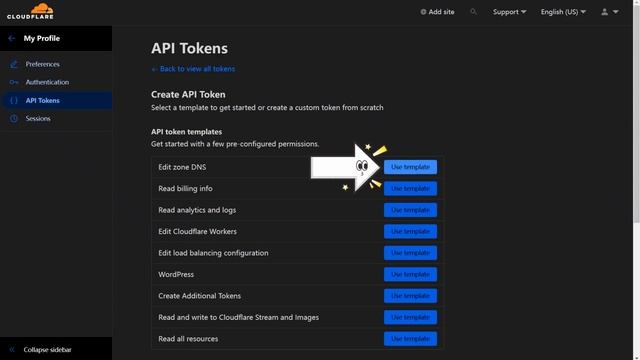Click the WordPress label
The width and height of the screenshot is (640, 360).
coord(176,274)
